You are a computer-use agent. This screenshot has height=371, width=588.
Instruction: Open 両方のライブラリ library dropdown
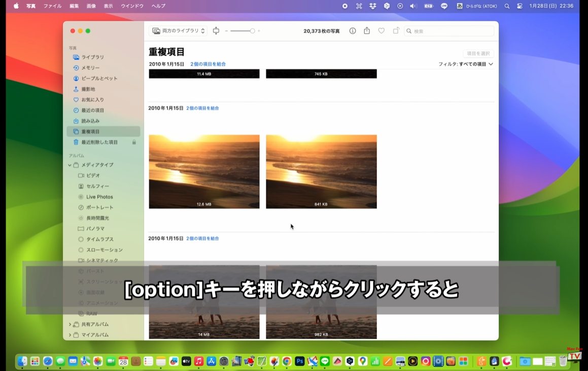pyautogui.click(x=179, y=31)
